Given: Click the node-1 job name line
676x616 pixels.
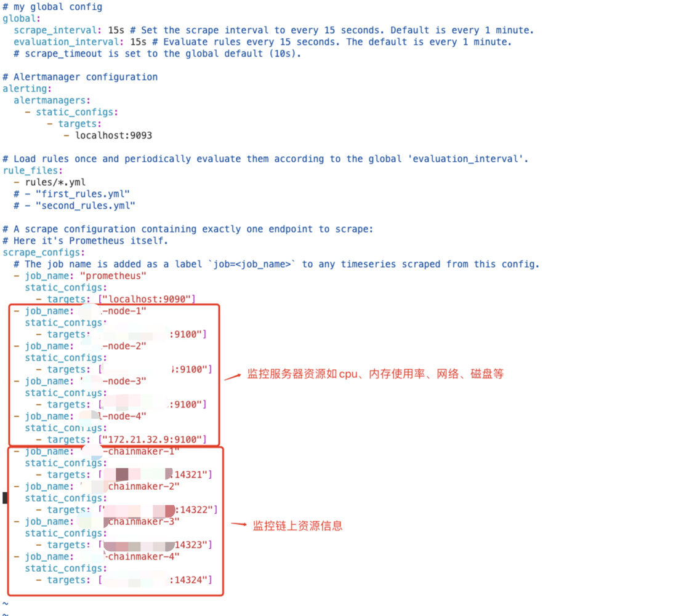Looking at the screenshot, I should [85, 311].
